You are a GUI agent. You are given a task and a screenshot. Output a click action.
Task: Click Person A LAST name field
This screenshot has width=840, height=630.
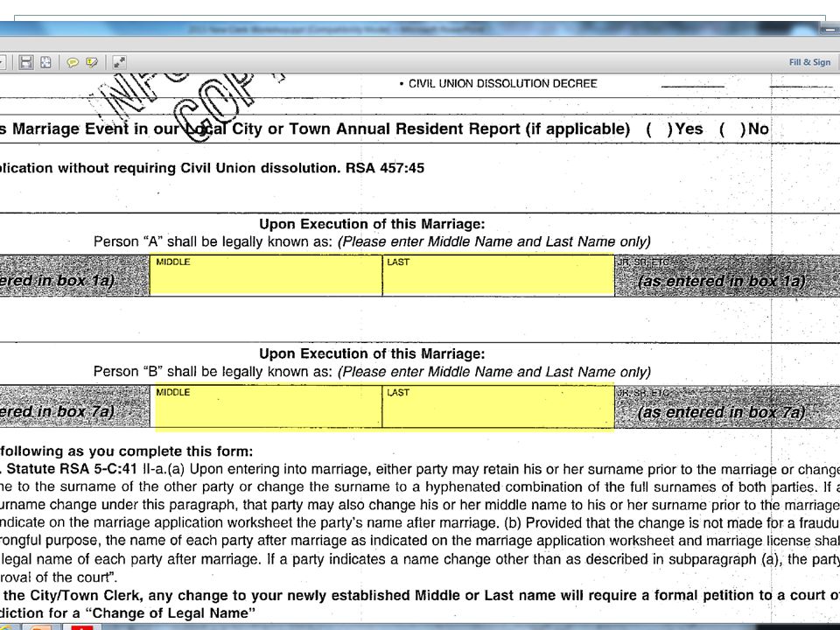[x=499, y=276]
